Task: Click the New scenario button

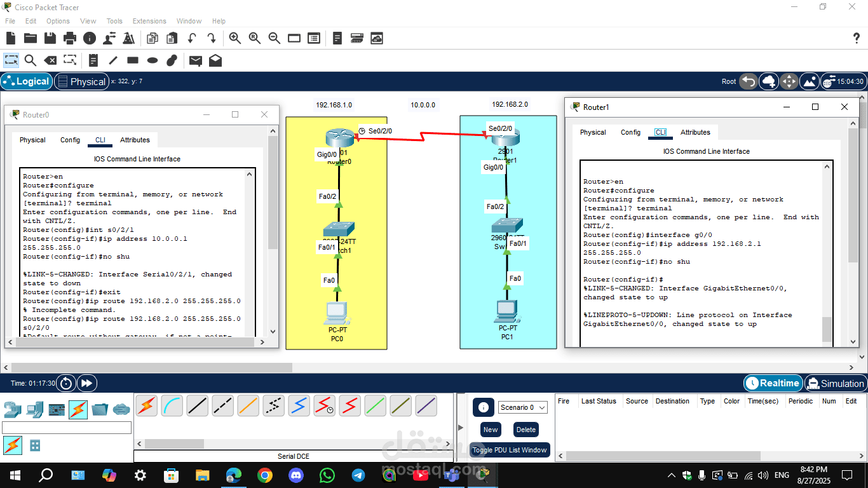Action: (x=491, y=430)
